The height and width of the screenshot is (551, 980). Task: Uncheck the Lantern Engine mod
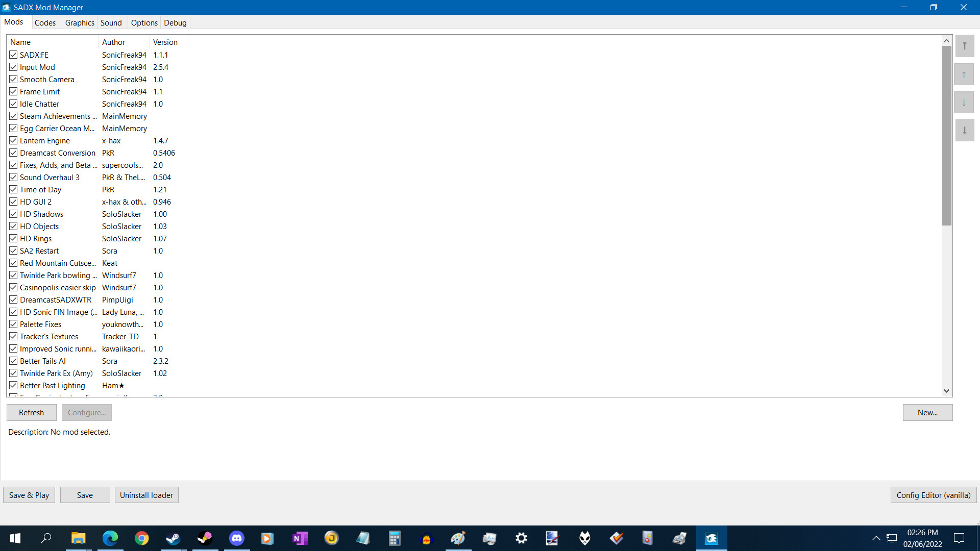13,141
